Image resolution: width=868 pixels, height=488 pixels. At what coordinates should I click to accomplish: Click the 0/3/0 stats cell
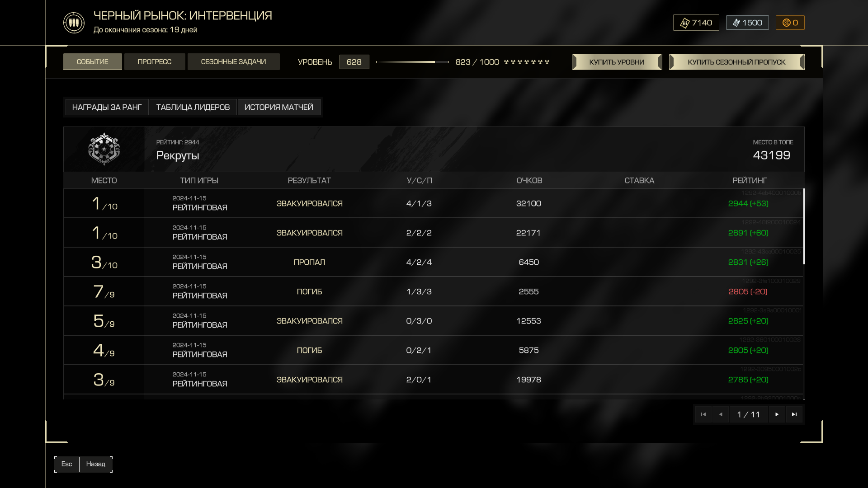419,321
